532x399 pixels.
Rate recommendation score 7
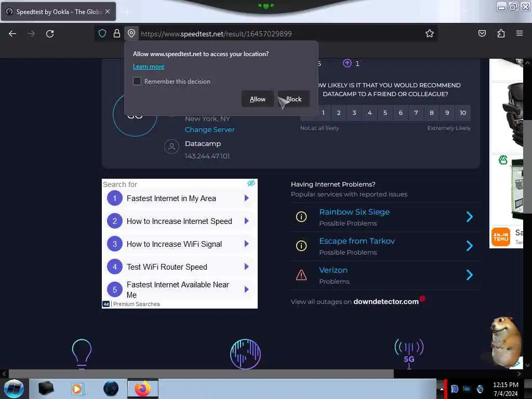point(416,113)
